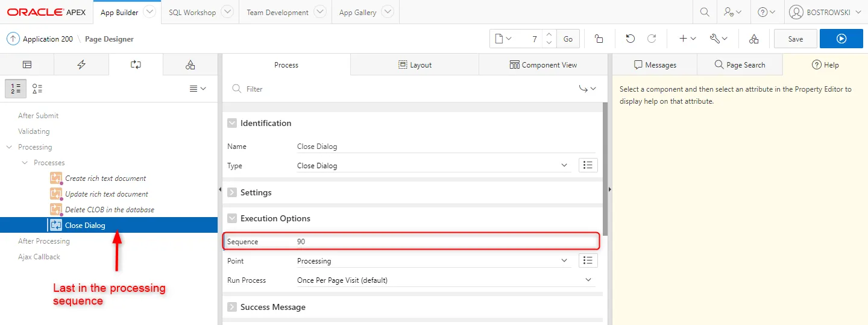The width and height of the screenshot is (868, 325).
Task: Open the Dynamic Actions lightning tab
Action: click(81, 65)
